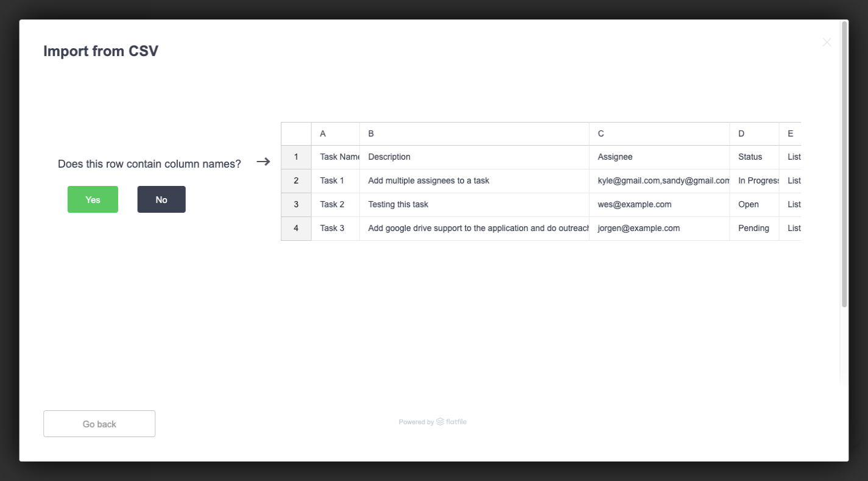Click the wes@example.com cell
Image resolution: width=868 pixels, height=481 pixels.
[660, 205]
